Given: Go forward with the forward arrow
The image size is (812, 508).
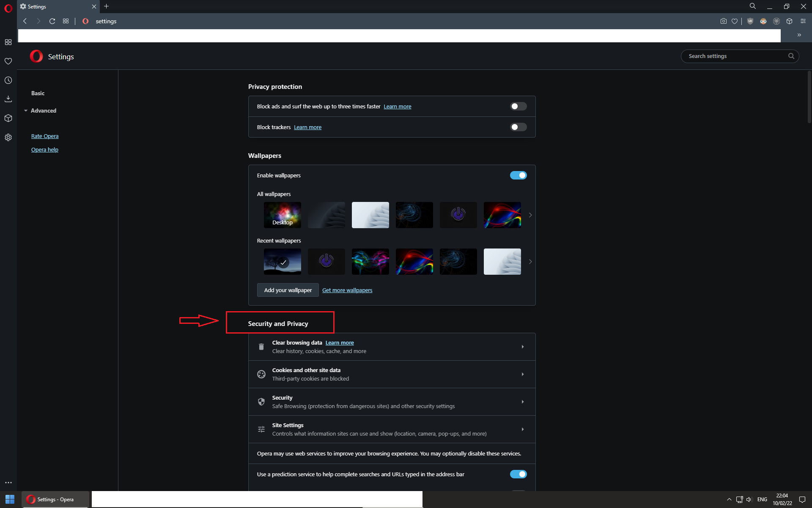Looking at the screenshot, I should tap(38, 21).
